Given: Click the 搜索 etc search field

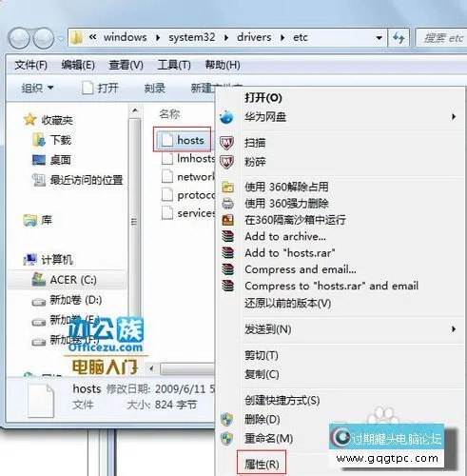Looking at the screenshot, I should tap(442, 38).
